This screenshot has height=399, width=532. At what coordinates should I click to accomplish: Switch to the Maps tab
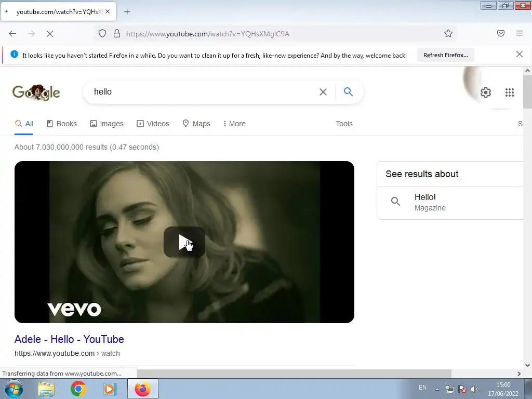(x=196, y=124)
